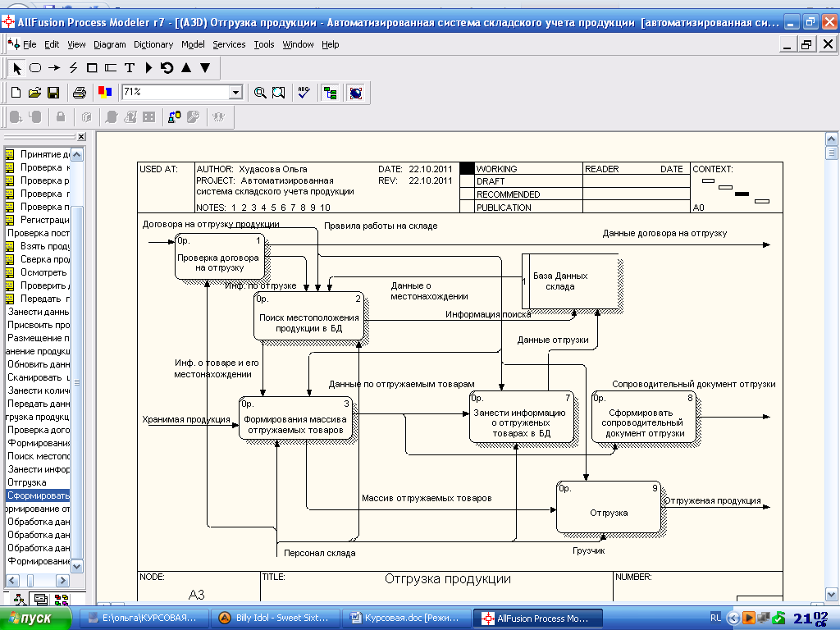Open the Edit menu
This screenshot has height=630, width=840.
[52, 44]
